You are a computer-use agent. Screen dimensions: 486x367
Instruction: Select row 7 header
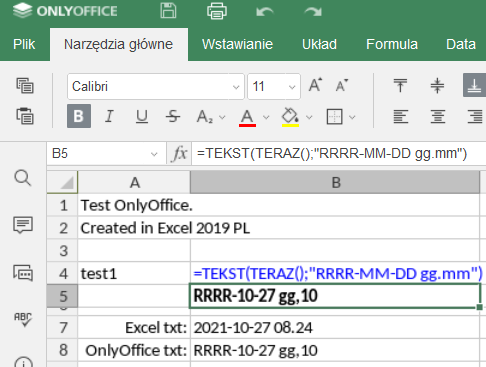click(x=62, y=327)
